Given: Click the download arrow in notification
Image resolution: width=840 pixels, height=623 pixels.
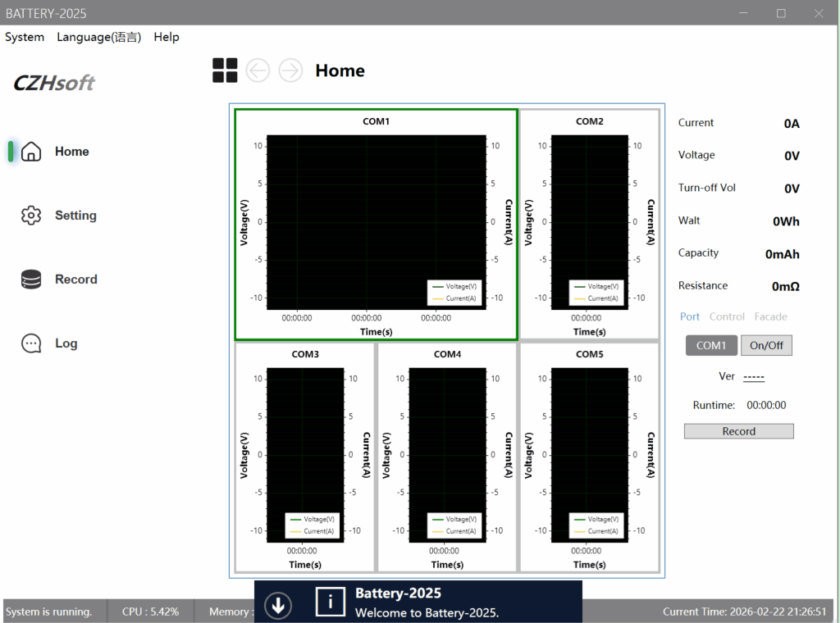Looking at the screenshot, I should tap(278, 605).
